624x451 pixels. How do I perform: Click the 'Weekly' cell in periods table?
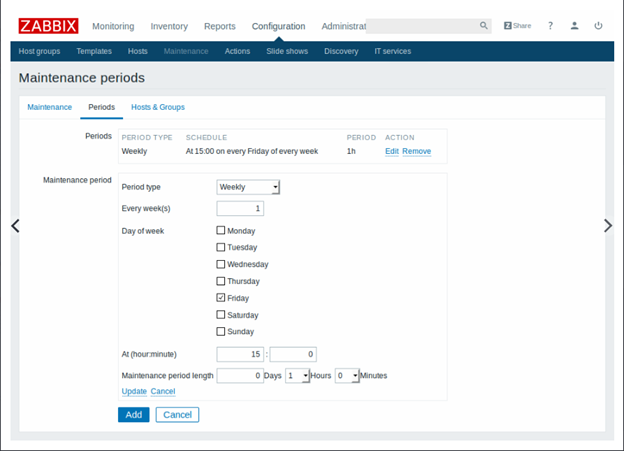(x=134, y=151)
